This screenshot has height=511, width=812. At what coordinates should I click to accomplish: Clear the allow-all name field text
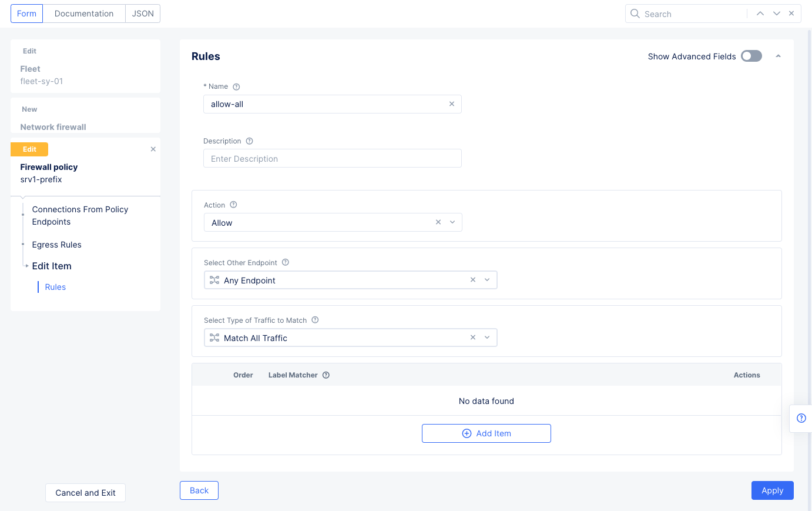pyautogui.click(x=452, y=104)
